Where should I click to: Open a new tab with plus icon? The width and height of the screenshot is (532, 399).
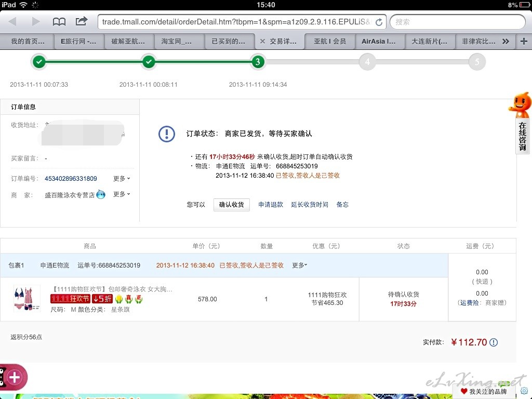[x=524, y=42]
